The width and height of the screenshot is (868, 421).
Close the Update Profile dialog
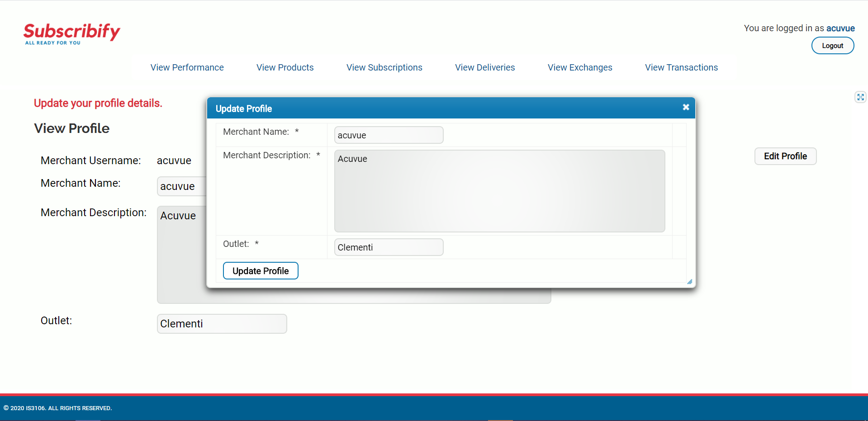(x=686, y=107)
